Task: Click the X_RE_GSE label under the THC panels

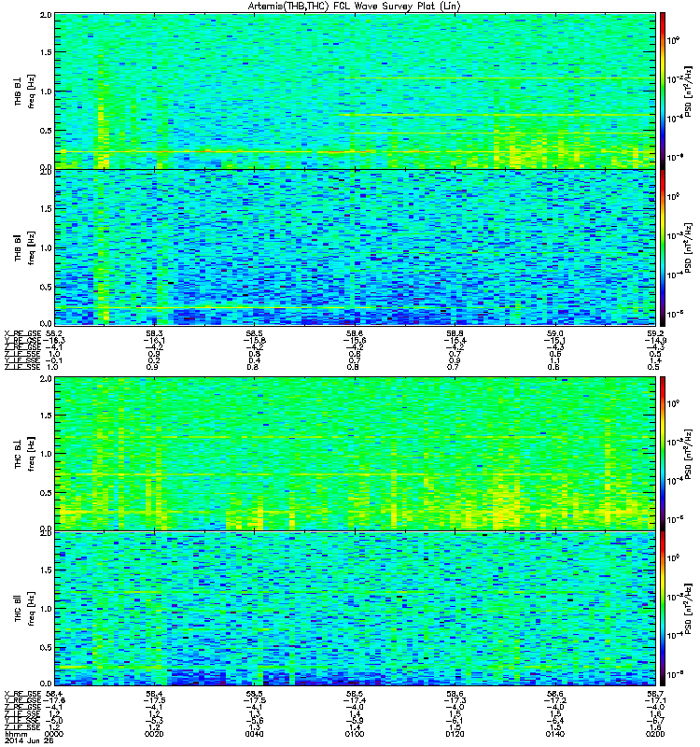Action: (x=22, y=694)
